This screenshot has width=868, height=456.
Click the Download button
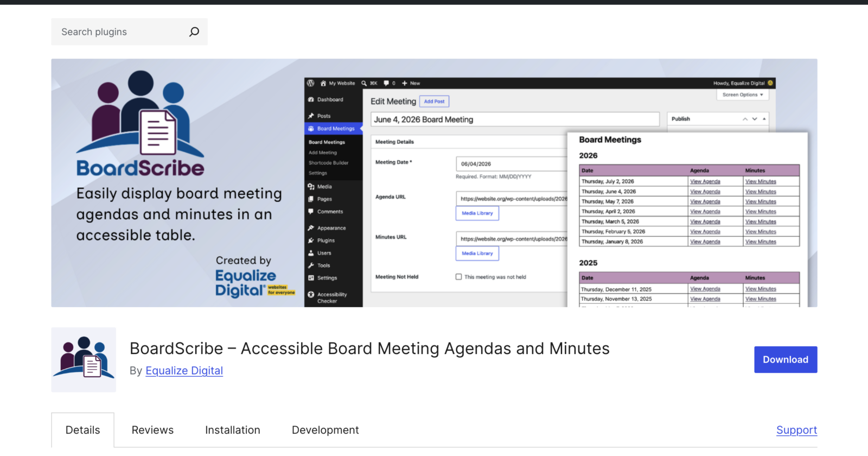pyautogui.click(x=786, y=359)
